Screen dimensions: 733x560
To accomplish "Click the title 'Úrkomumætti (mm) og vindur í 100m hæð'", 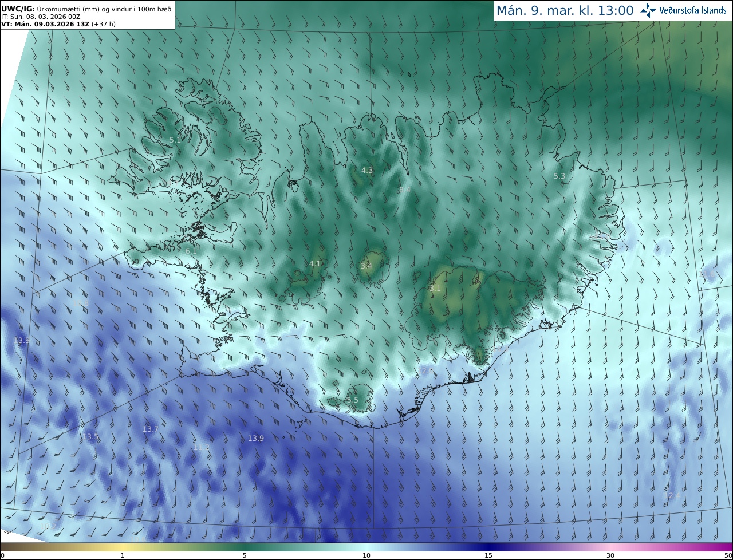I will point(103,9).
